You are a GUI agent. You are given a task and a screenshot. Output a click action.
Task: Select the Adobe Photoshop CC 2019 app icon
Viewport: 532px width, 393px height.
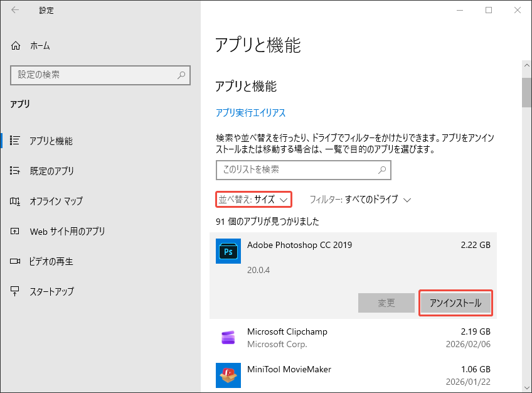pyautogui.click(x=228, y=251)
